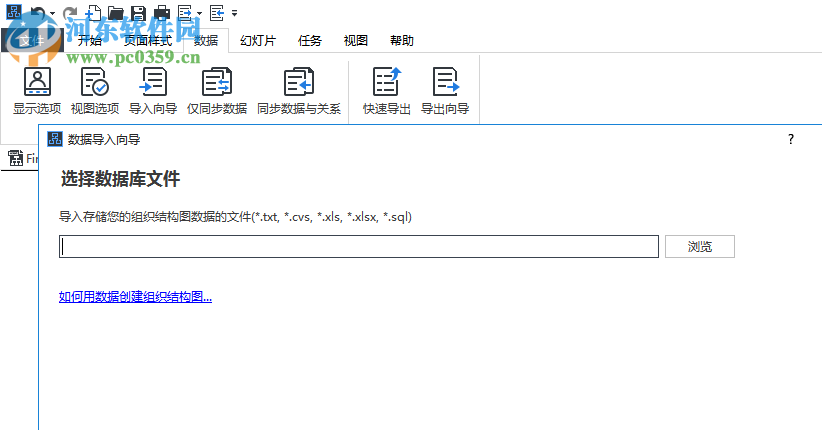Switch to the 开始 ribbon tab
This screenshot has height=430, width=822.
click(x=90, y=40)
